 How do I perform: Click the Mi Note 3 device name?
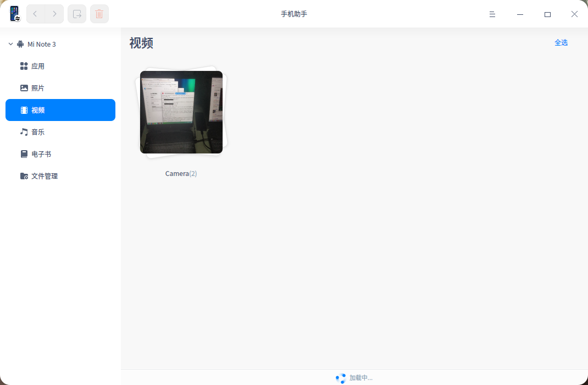tap(42, 45)
